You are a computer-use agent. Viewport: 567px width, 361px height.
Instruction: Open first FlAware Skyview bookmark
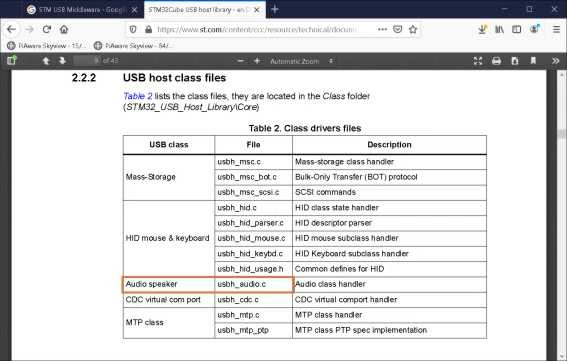pos(47,46)
